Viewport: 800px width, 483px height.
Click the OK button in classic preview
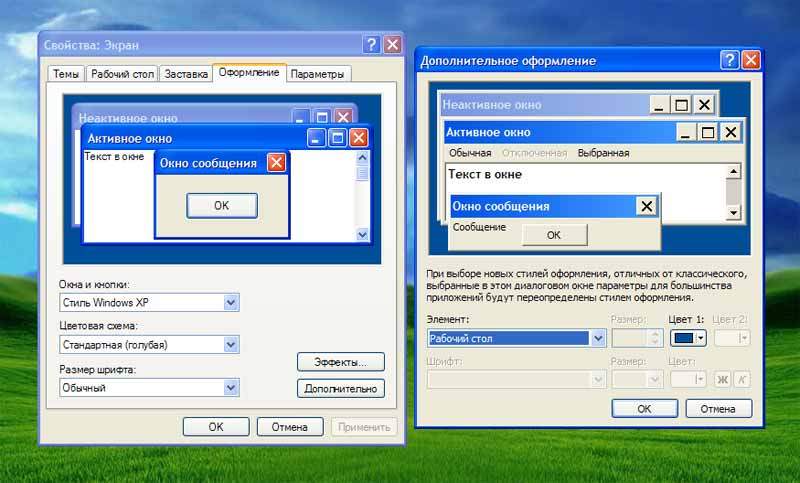click(x=554, y=235)
